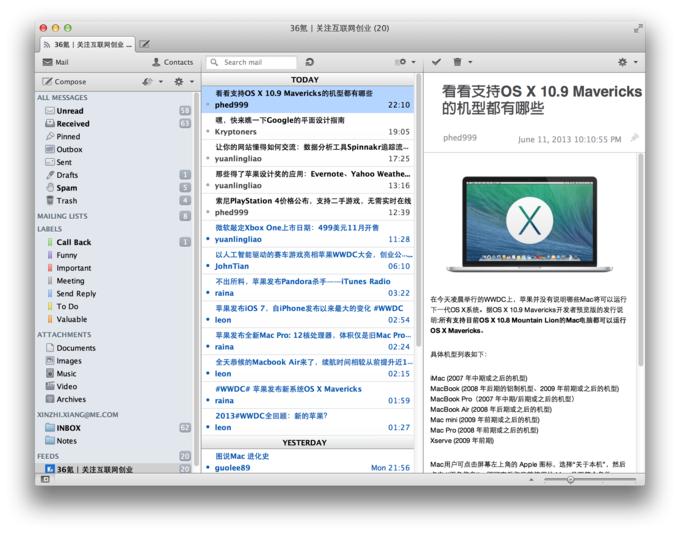Open the sidebar gear settings menu

coord(183,82)
